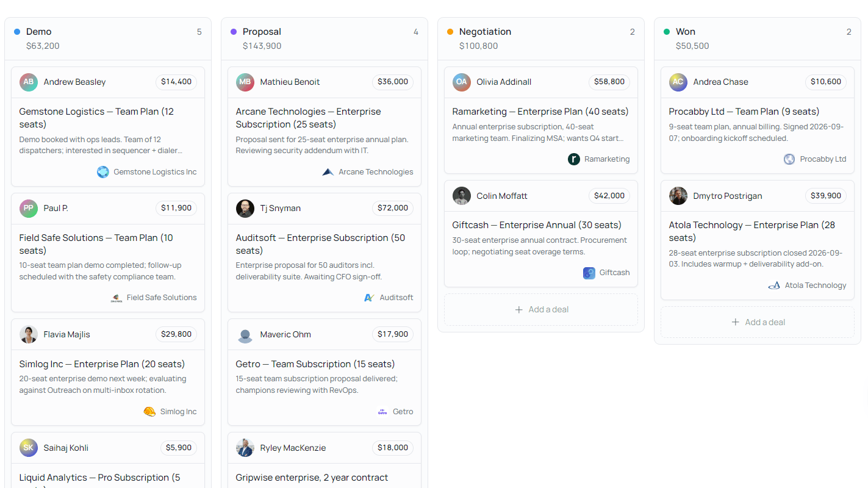Open Gripwise enterprise 2 year contract deal

pyautogui.click(x=312, y=478)
